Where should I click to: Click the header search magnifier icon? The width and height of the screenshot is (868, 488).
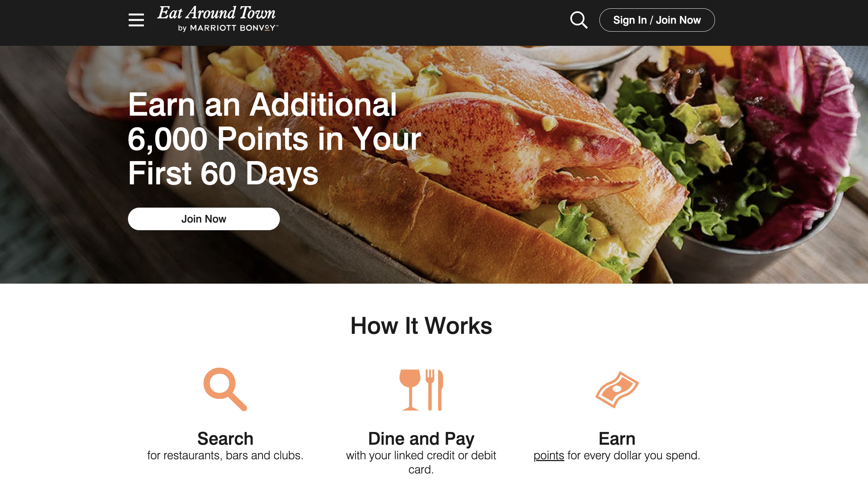579,20
